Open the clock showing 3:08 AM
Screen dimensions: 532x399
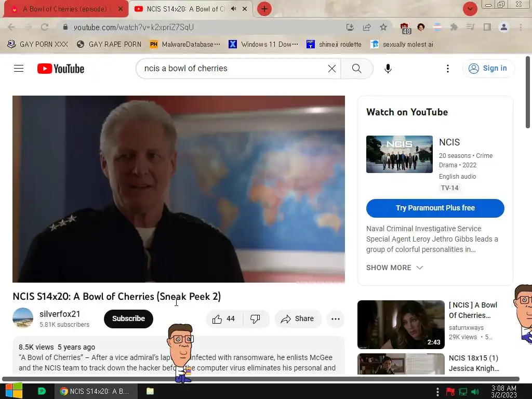tap(503, 392)
